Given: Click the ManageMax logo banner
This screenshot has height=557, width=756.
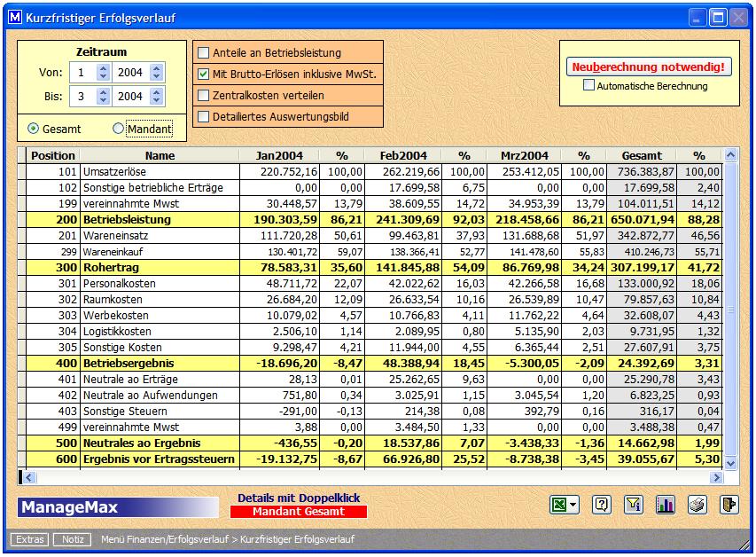Looking at the screenshot, I should coord(117,507).
